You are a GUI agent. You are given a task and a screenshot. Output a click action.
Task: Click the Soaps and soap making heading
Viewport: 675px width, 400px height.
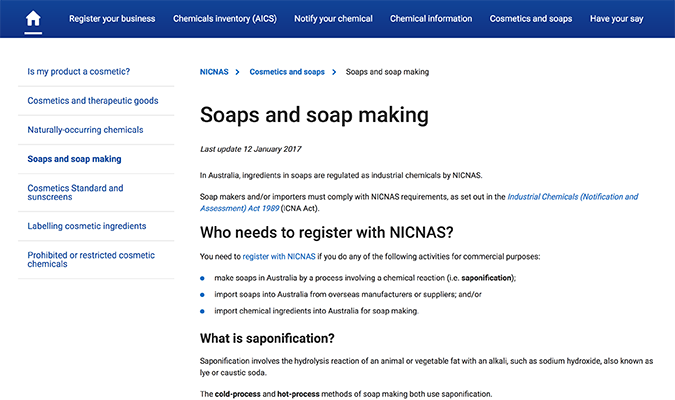[314, 115]
